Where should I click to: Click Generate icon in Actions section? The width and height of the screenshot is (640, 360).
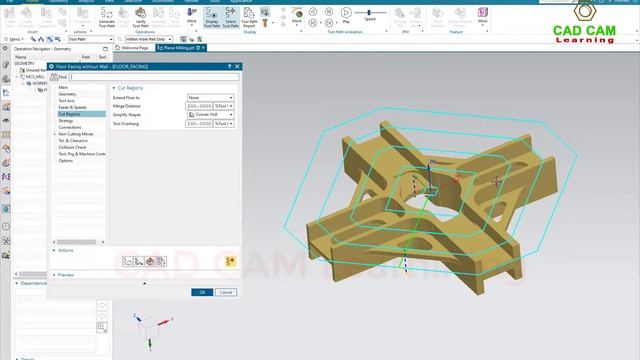[127, 261]
